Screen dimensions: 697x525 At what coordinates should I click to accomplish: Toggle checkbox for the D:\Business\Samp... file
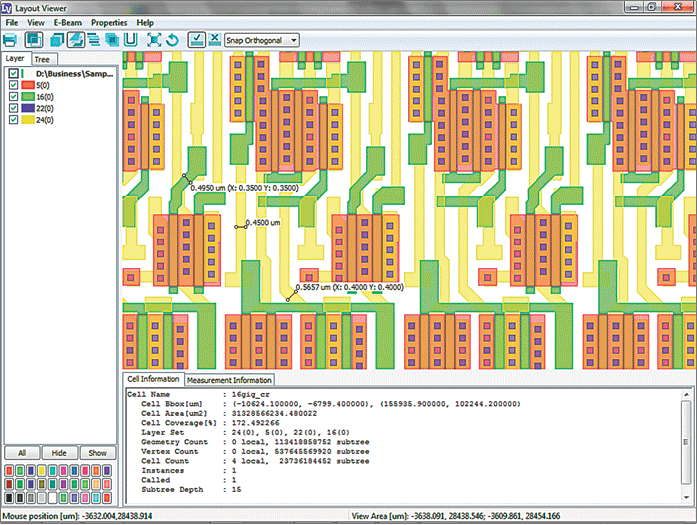pos(13,73)
